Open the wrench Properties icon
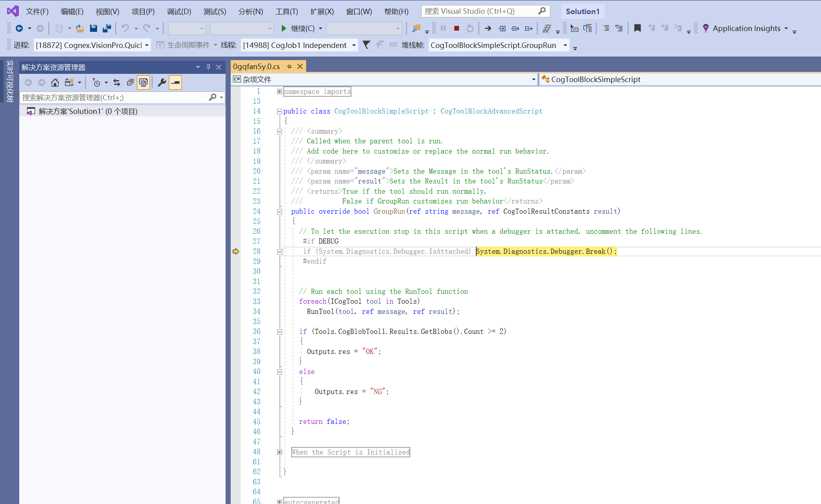The image size is (821, 504). pos(162,82)
